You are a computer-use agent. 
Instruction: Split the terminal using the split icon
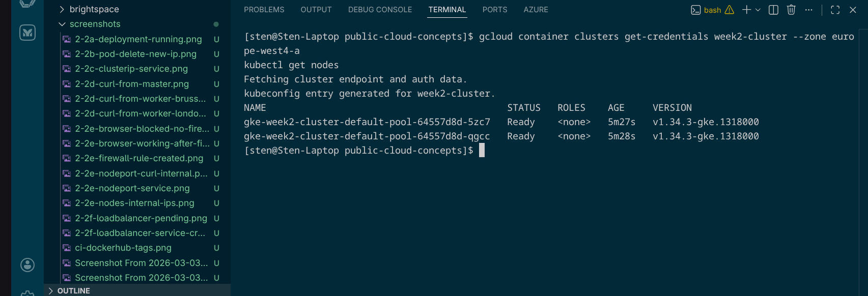(x=773, y=10)
